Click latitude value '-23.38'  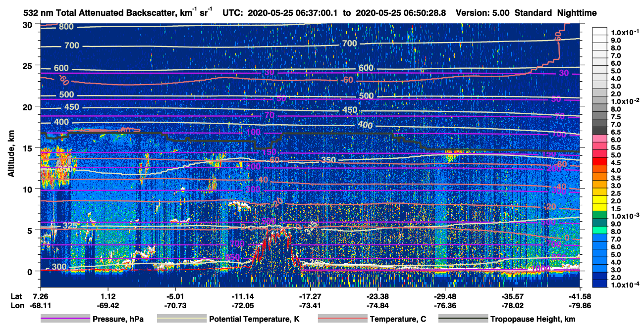point(377,297)
